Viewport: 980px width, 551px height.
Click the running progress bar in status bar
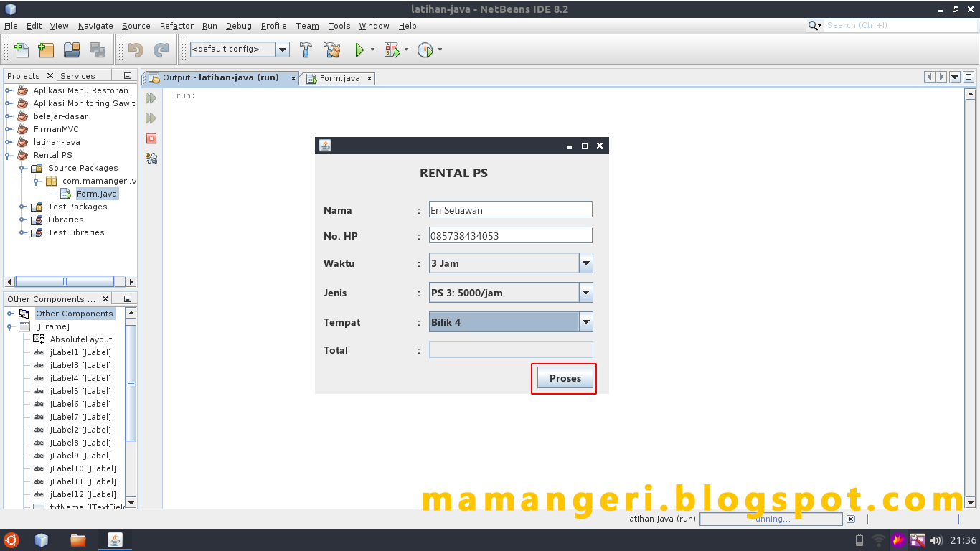(771, 519)
